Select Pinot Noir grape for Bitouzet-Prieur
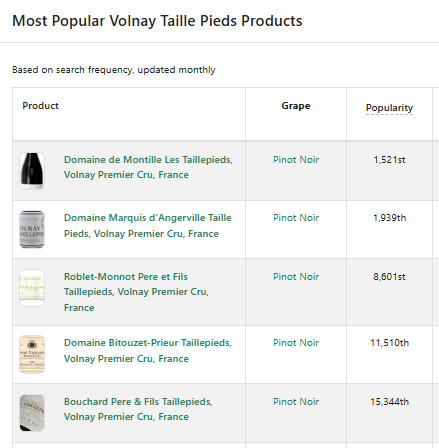The height and width of the screenshot is (448, 439). pyautogui.click(x=296, y=343)
